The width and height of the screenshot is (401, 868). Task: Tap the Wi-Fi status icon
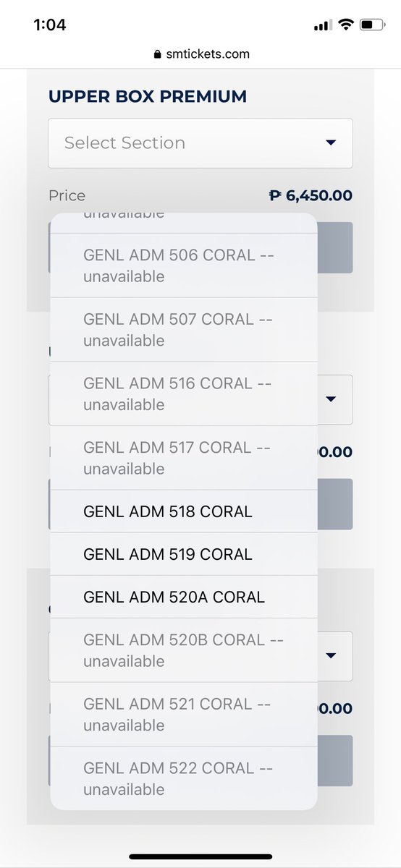[x=346, y=25]
